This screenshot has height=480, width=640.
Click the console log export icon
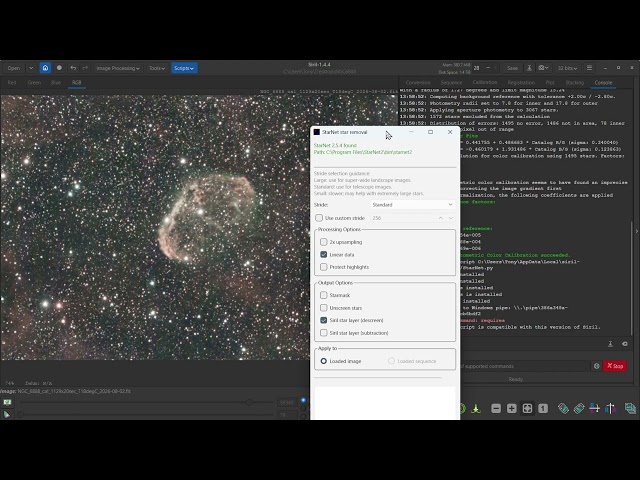(610, 344)
